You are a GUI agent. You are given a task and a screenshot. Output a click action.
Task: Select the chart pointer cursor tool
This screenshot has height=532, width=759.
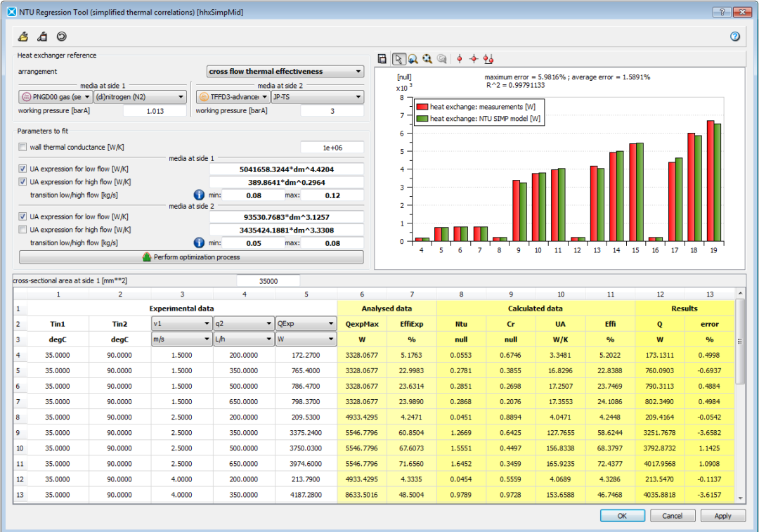[x=398, y=59]
